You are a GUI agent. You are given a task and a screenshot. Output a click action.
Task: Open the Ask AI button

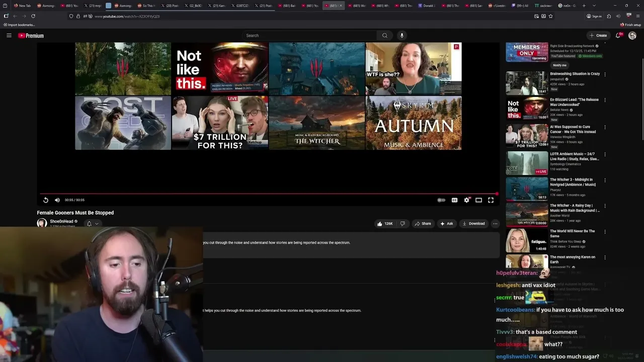pyautogui.click(x=446, y=224)
